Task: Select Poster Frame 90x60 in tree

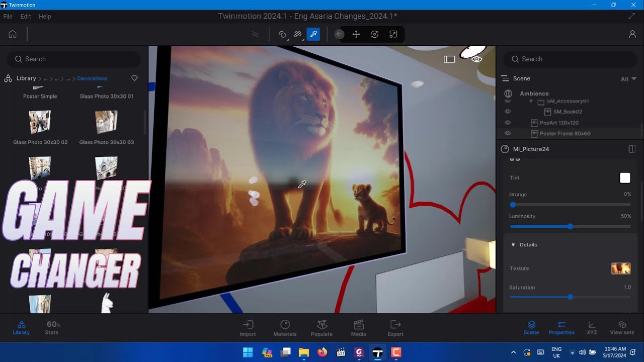Action: 565,133
